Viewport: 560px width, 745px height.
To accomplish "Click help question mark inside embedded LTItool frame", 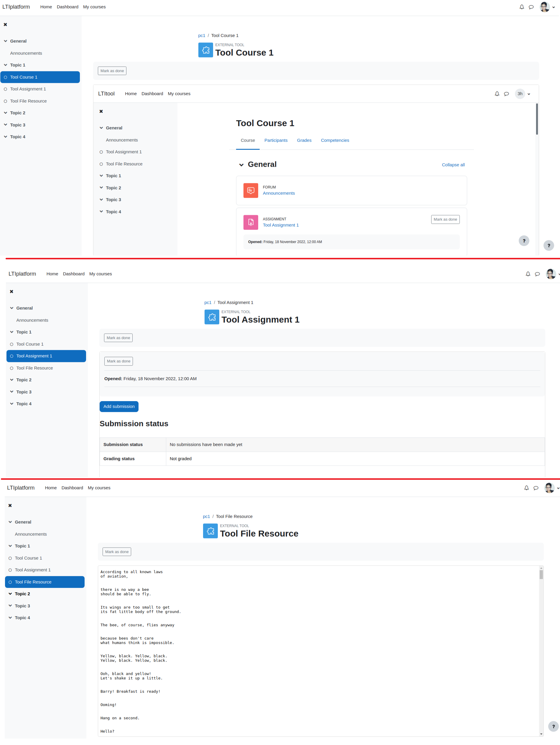I will (x=524, y=241).
